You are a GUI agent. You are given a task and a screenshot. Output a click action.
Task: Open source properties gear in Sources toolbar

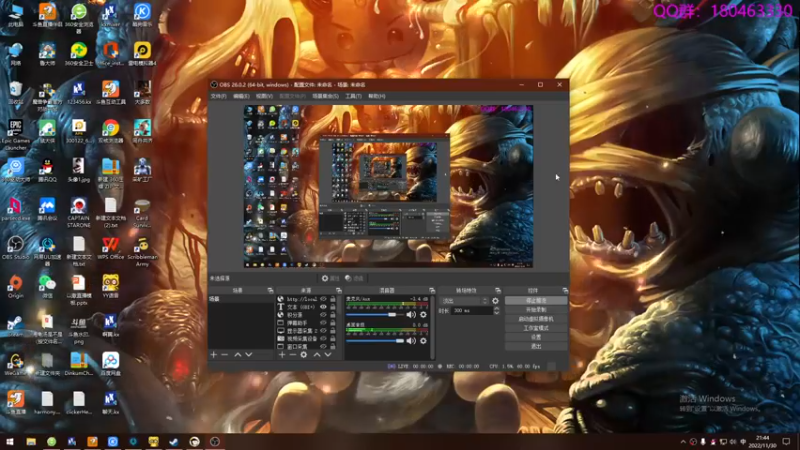click(304, 355)
